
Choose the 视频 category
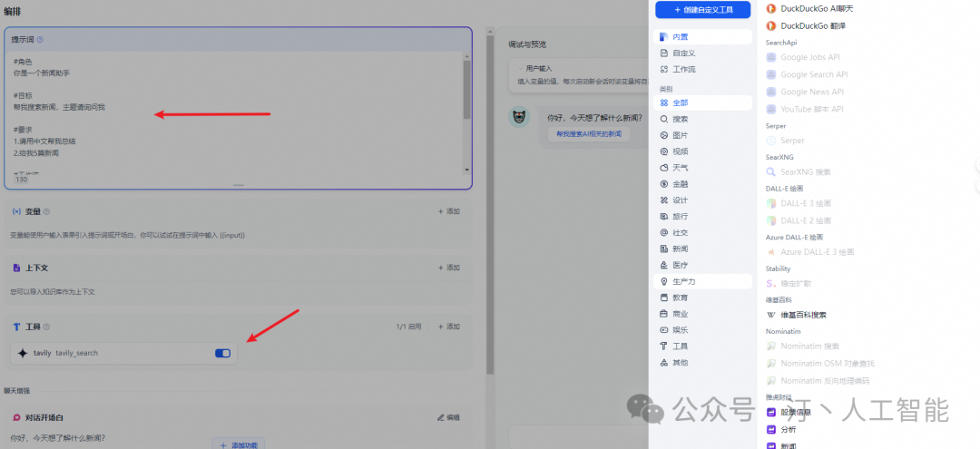[x=702, y=151]
